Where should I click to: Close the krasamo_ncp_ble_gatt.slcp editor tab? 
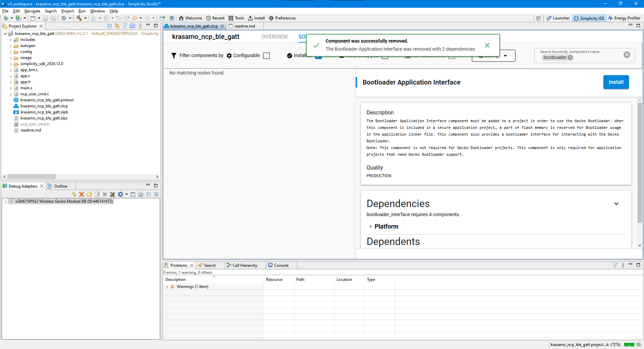point(222,26)
